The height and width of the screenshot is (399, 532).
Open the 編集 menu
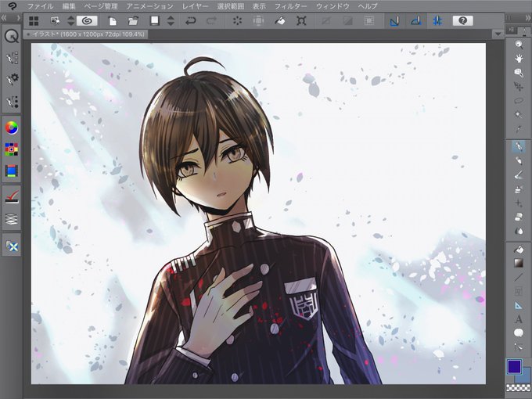coord(69,6)
